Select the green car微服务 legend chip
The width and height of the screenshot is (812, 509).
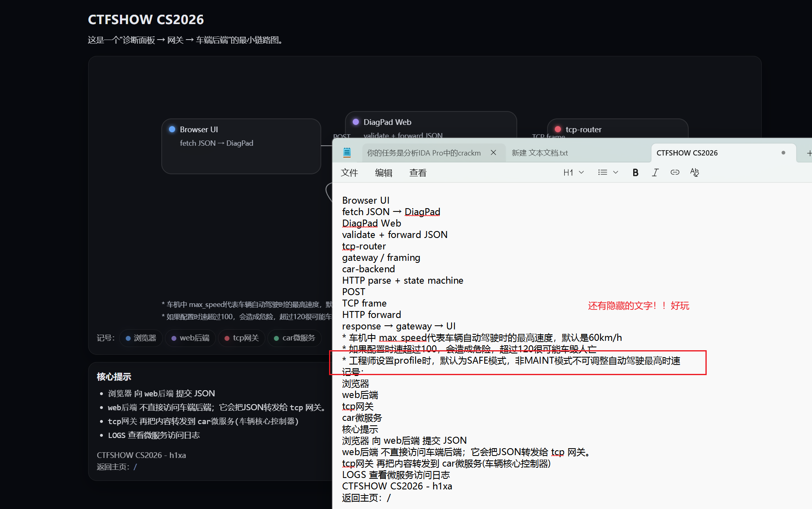(x=295, y=338)
